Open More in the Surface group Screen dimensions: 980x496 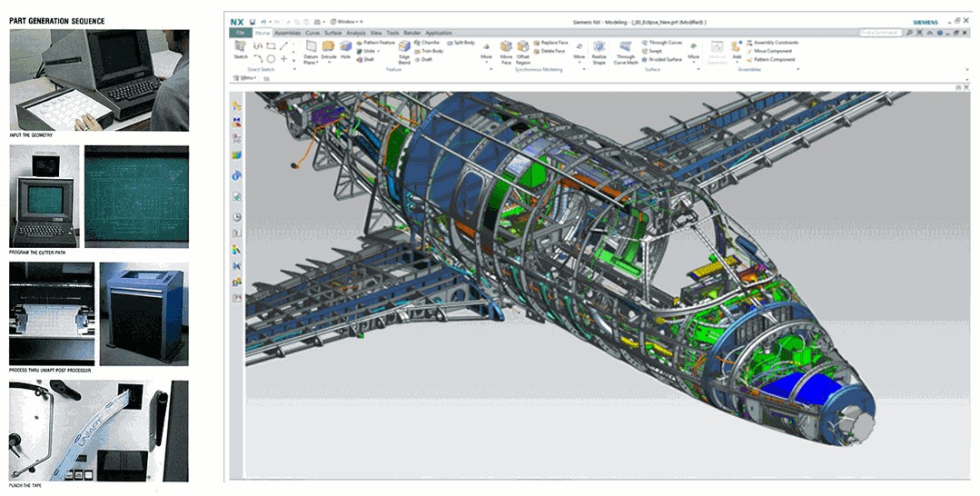(x=694, y=55)
